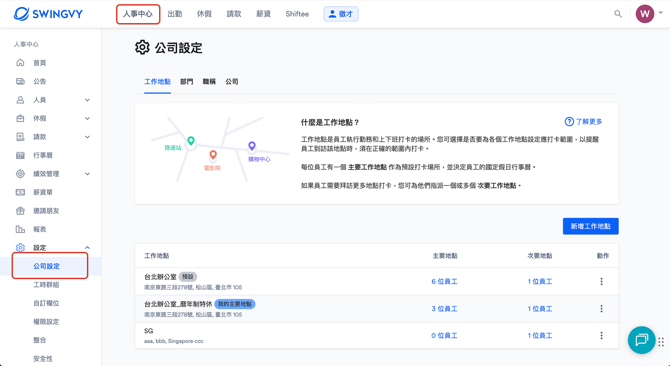
Task: Click the drag handle beside chat bubble
Action: 661,342
